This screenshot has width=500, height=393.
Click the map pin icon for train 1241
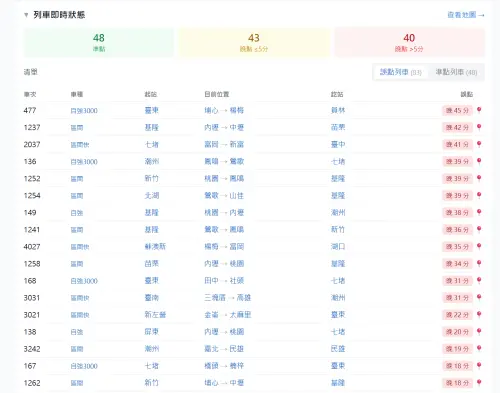click(479, 229)
